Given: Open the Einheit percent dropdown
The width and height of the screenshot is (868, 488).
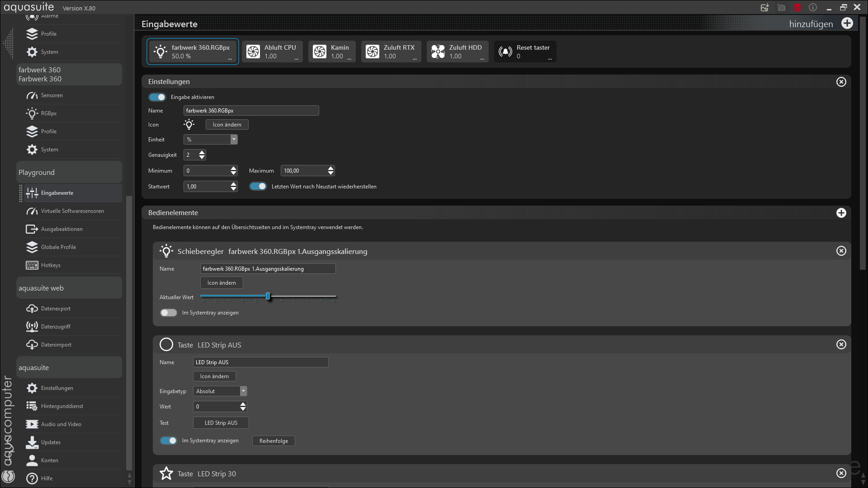Looking at the screenshot, I should tap(234, 140).
